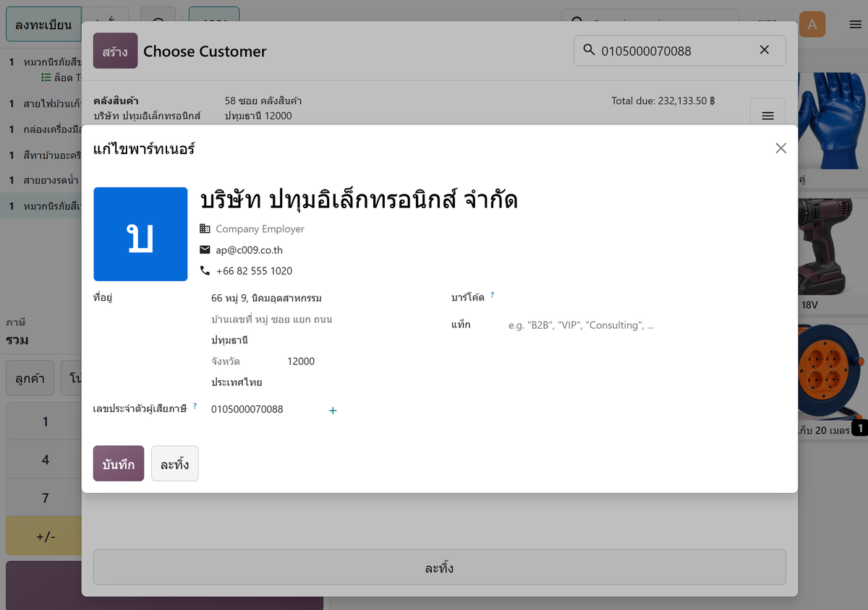Image resolution: width=868 pixels, height=610 pixels.
Task: Click the orange cable reel product thumbnail
Action: tap(833, 373)
